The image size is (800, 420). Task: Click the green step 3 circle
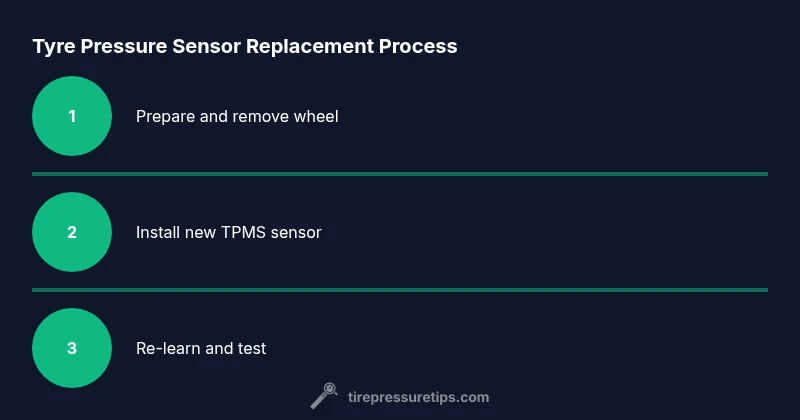72,348
